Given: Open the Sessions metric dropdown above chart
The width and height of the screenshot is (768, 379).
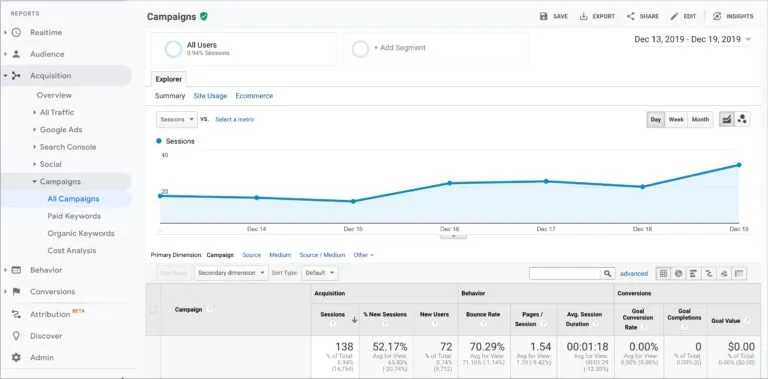Looking at the screenshot, I should (x=177, y=119).
